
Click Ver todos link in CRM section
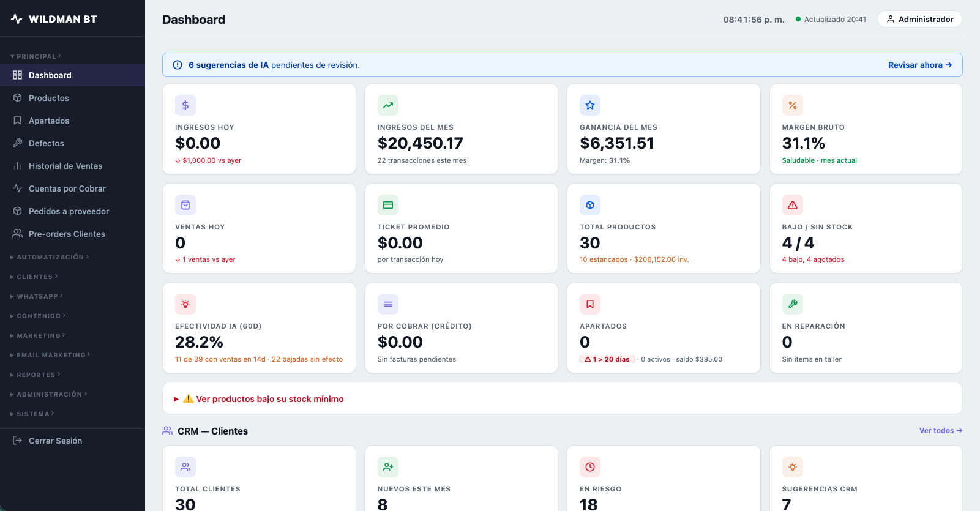pos(941,431)
